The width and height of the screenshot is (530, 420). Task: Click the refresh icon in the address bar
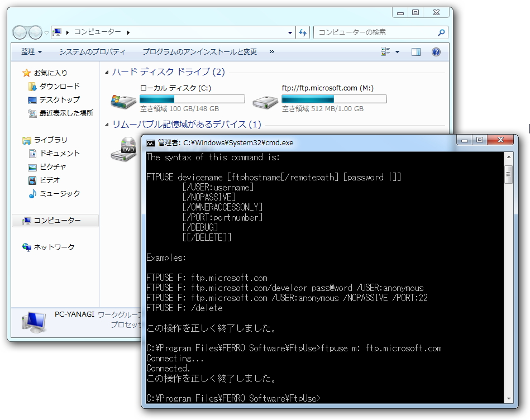tap(302, 32)
